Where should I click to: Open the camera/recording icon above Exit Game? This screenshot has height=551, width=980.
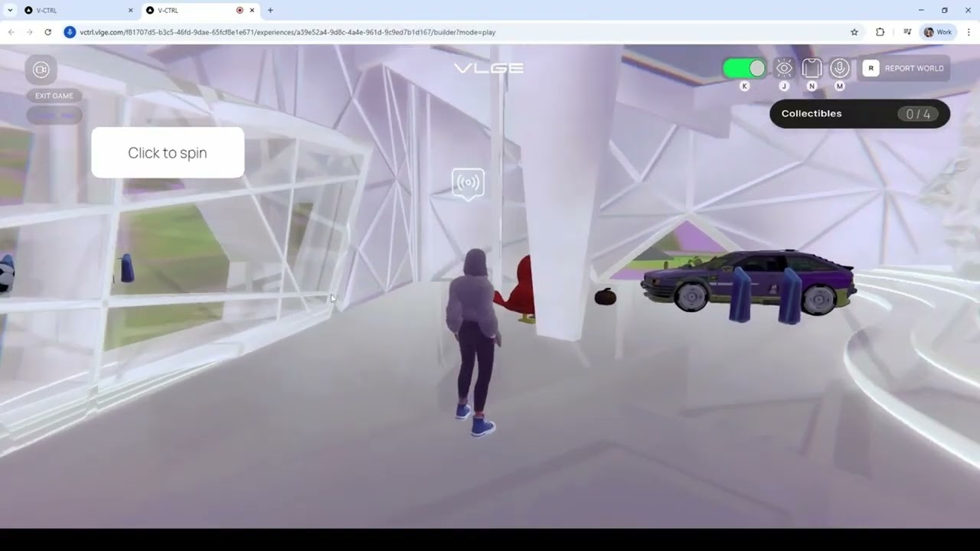point(41,69)
